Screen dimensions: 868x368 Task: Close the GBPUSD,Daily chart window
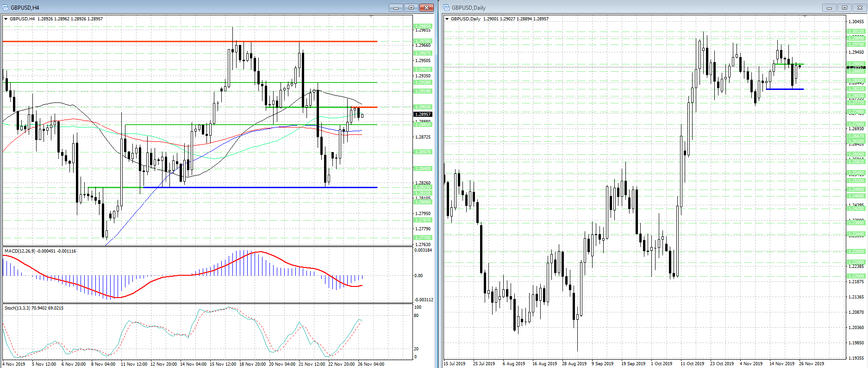[860, 7]
